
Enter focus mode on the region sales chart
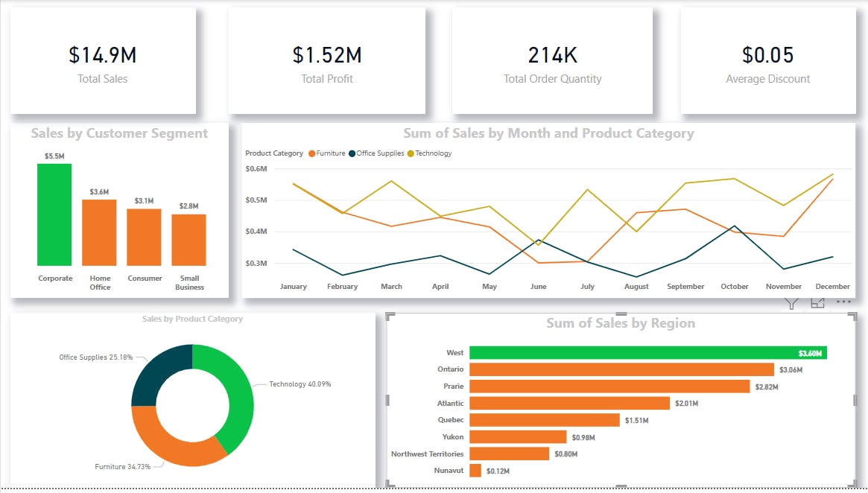click(817, 302)
